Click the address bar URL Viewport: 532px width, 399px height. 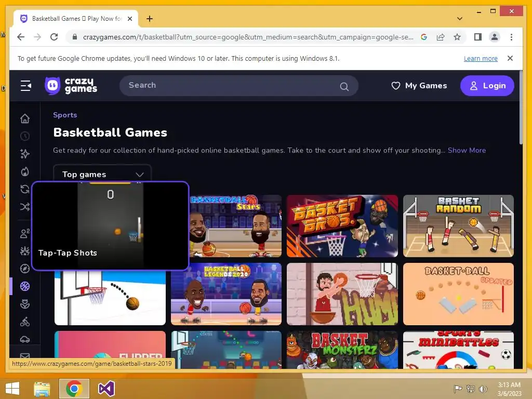pyautogui.click(x=248, y=37)
